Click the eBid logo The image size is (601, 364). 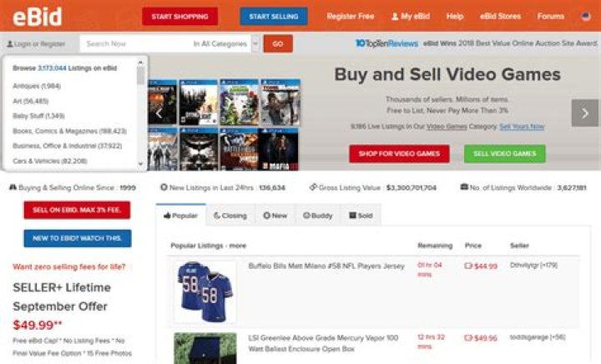38,17
